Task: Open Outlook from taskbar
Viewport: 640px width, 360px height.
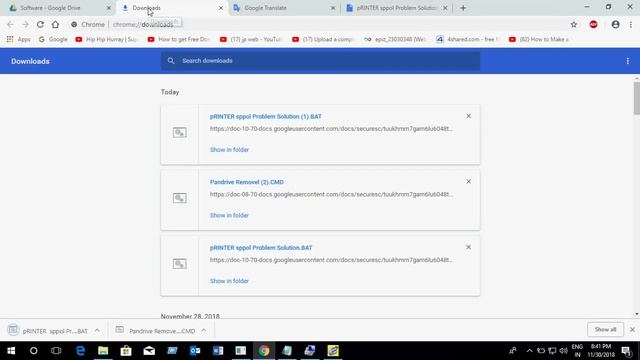Action: 195,351
